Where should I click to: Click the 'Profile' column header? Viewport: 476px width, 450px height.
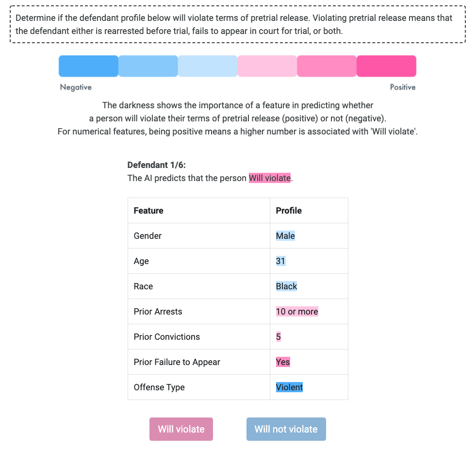(x=289, y=210)
